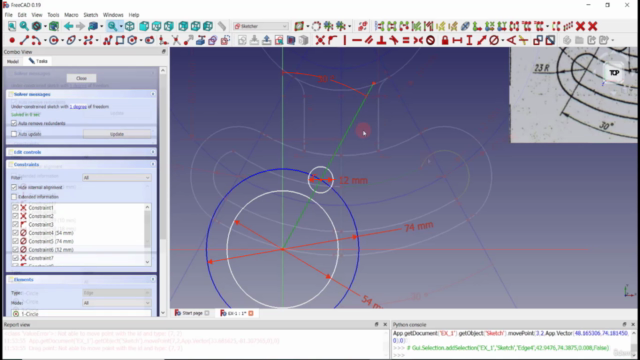Select the Trim edge tool
Screen dimensions: 640x360
[x=176, y=40]
